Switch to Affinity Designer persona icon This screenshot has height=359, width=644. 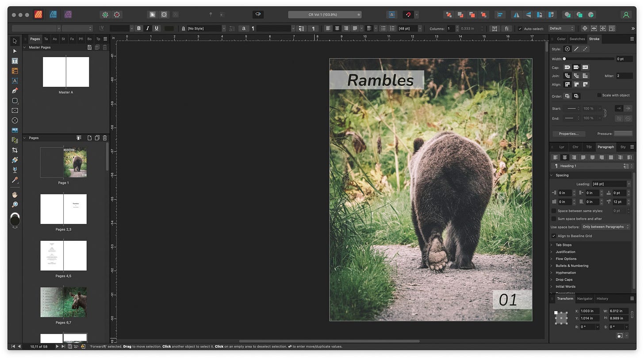click(x=53, y=15)
